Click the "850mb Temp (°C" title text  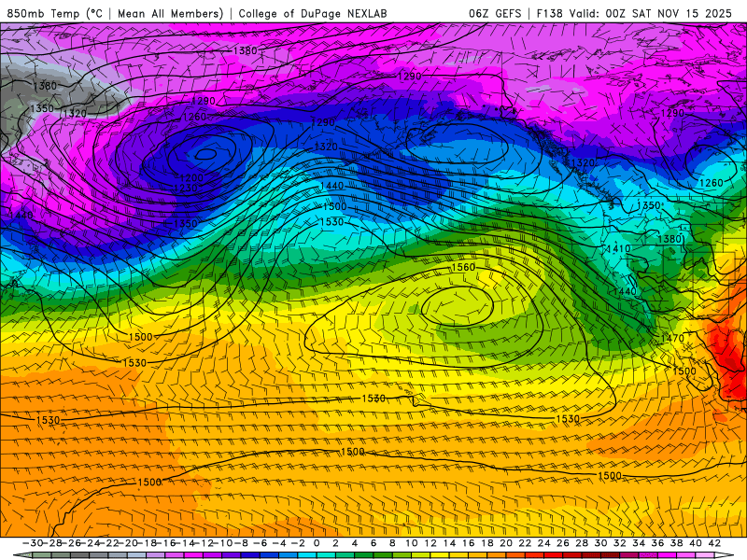tap(54, 13)
